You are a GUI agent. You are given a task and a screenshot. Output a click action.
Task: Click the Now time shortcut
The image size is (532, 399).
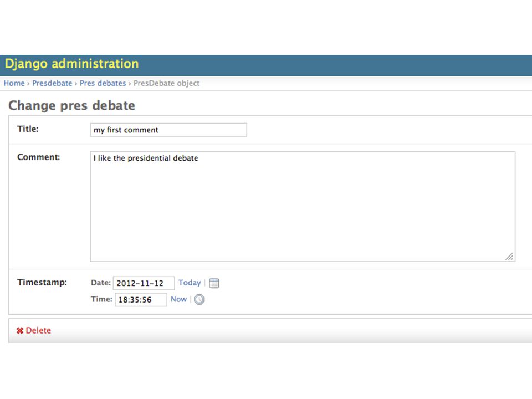pos(179,299)
